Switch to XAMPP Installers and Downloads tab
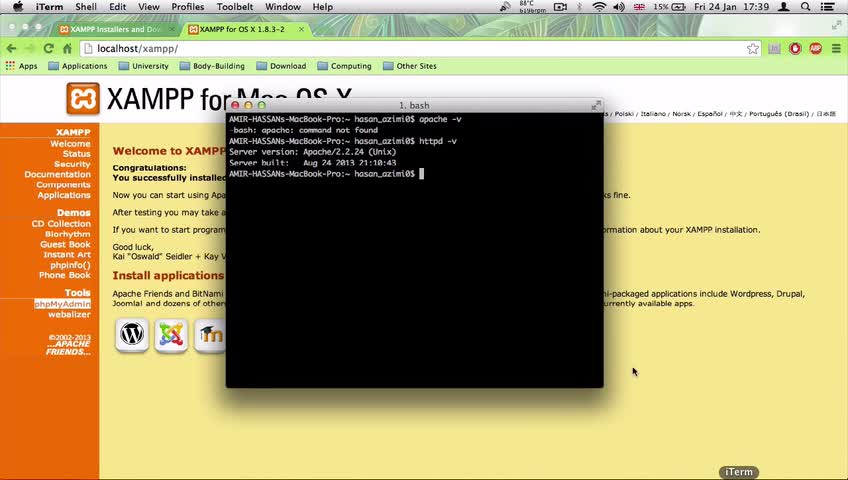 [x=115, y=29]
